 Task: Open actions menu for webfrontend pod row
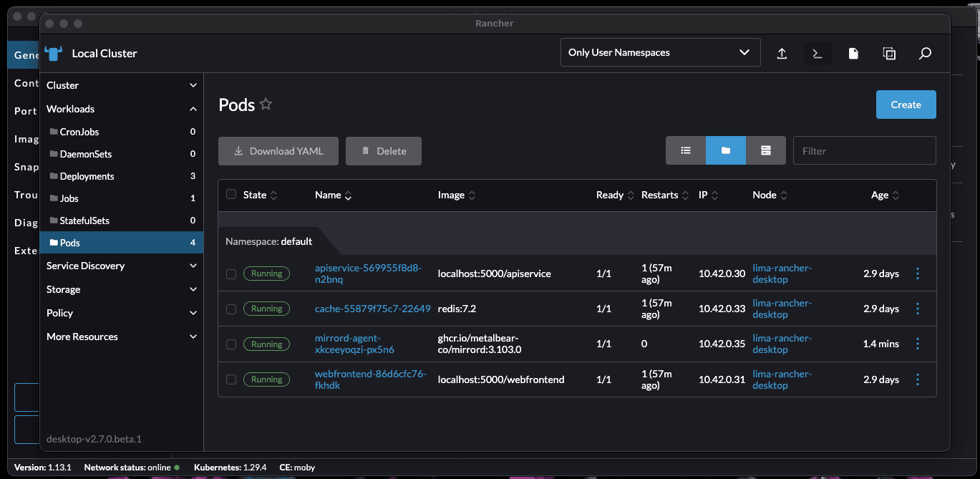[x=918, y=379]
